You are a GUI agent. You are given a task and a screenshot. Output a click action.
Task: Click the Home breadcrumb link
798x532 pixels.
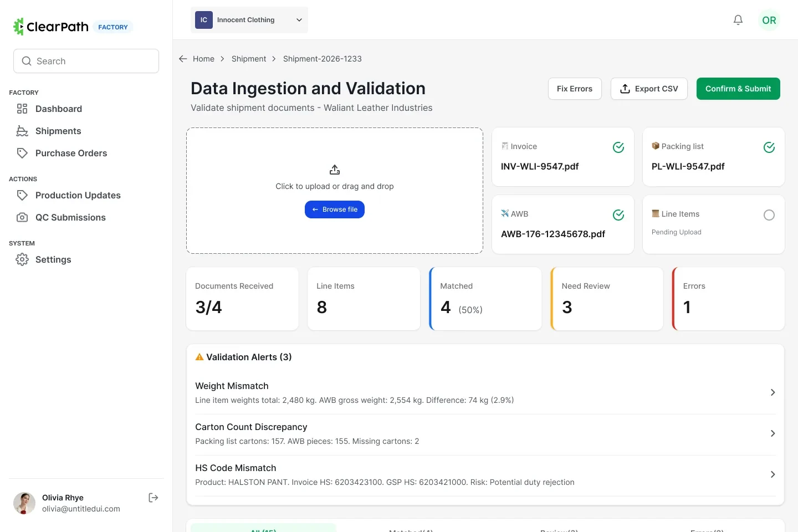pyautogui.click(x=203, y=59)
